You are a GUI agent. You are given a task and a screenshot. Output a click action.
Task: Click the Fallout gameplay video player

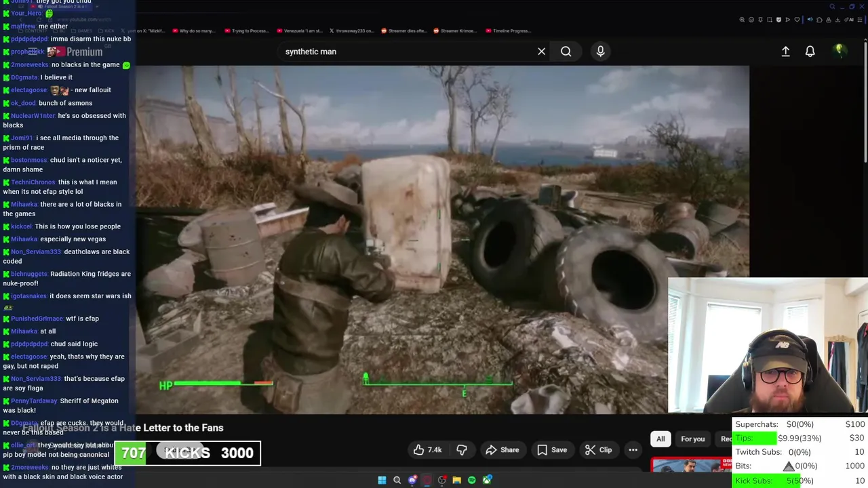442,239
